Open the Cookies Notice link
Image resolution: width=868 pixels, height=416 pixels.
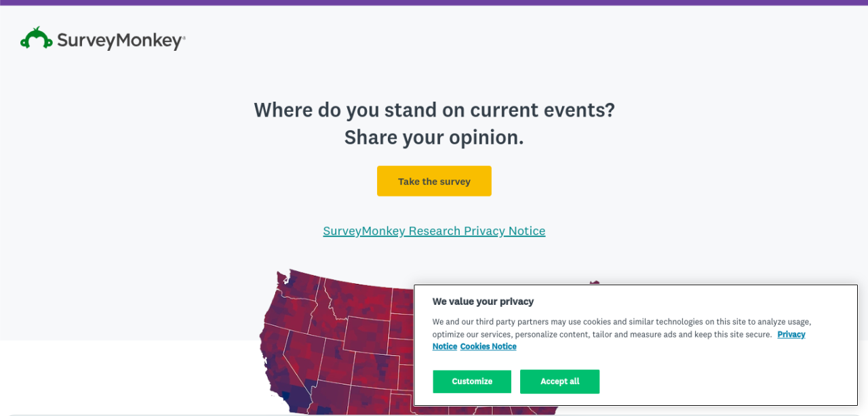[488, 346]
